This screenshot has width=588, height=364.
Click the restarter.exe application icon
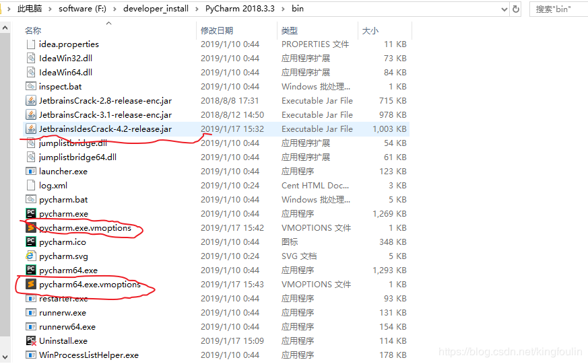pyautogui.click(x=31, y=299)
